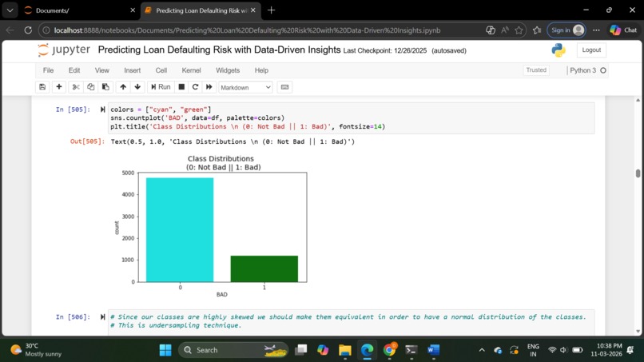
Task: Open the favorites list icon
Action: click(537, 30)
